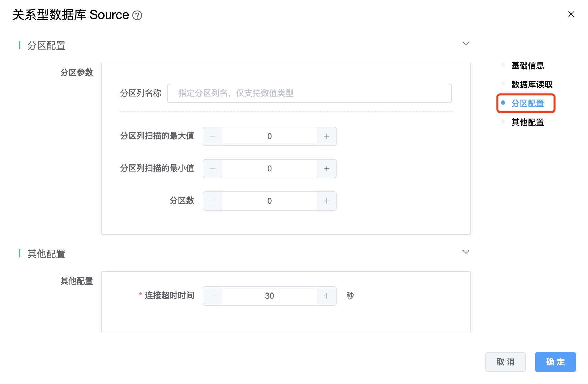Image resolution: width=588 pixels, height=384 pixels.
Task: Increase 分区列扫描的最大值 with plus button
Action: click(326, 136)
